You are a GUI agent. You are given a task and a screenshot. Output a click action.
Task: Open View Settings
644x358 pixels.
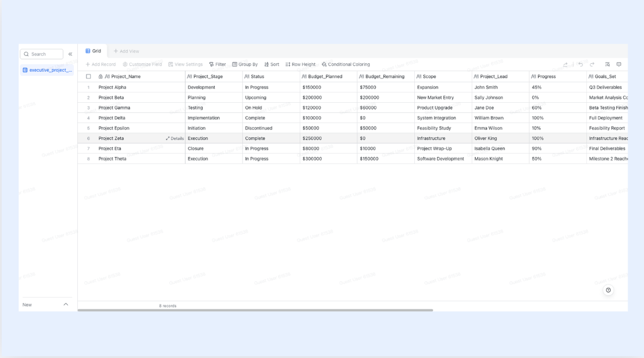coord(186,64)
